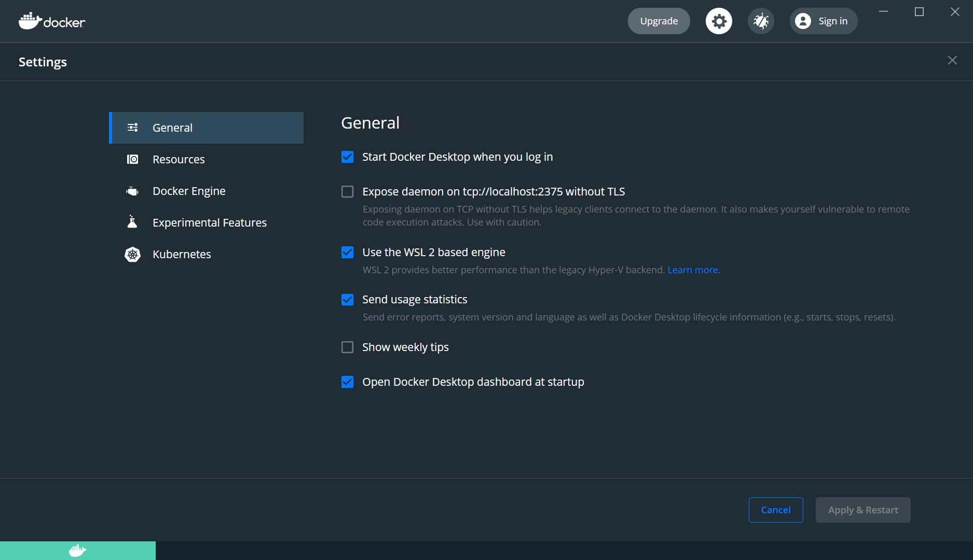The width and height of the screenshot is (973, 560).
Task: Click the Upgrade button
Action: [659, 21]
